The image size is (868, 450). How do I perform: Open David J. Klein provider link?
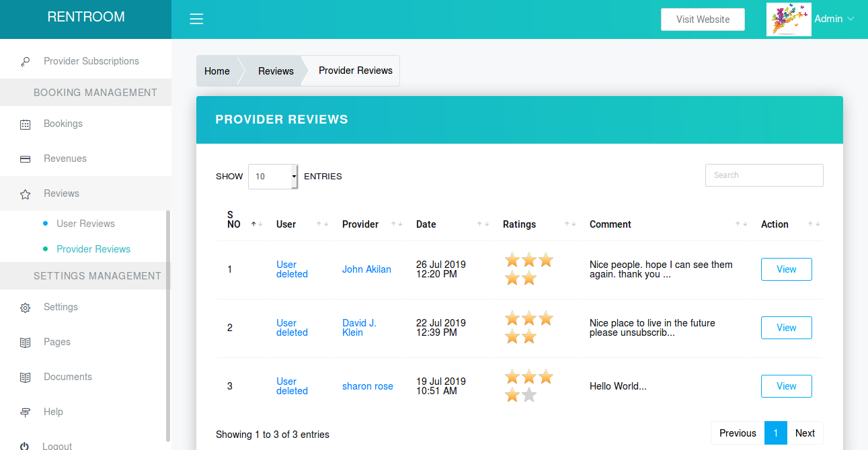359,328
